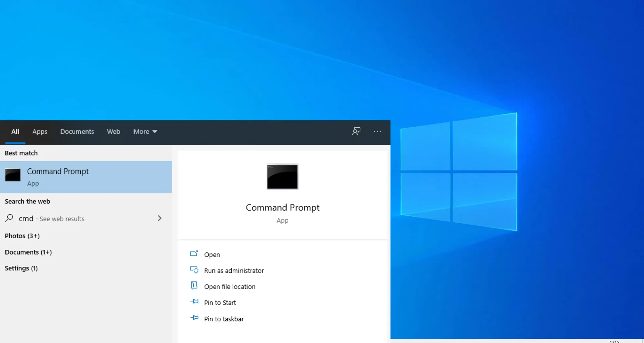Select the Web search tab
This screenshot has height=343, width=644.
pos(113,132)
